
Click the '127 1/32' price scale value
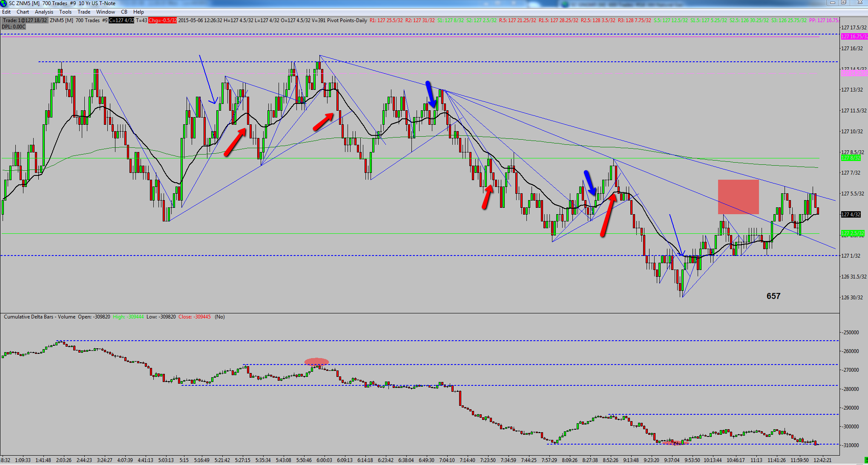click(x=851, y=256)
